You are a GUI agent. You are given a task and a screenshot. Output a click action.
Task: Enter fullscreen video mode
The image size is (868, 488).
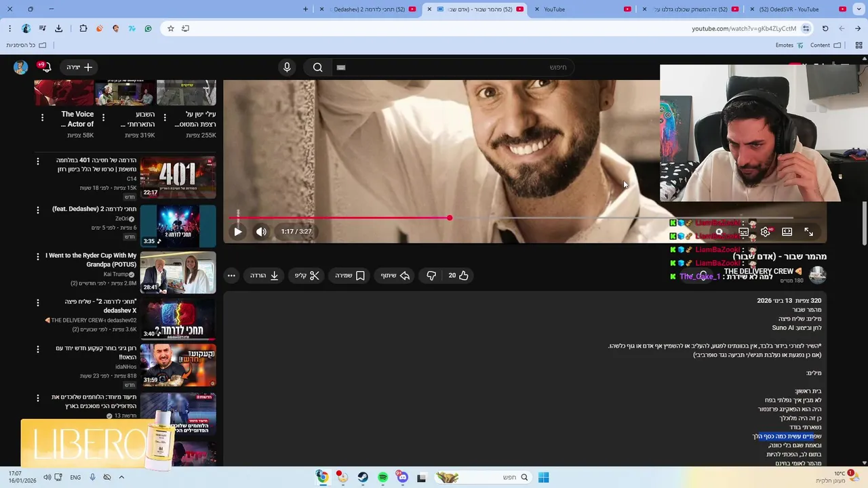pyautogui.click(x=808, y=232)
